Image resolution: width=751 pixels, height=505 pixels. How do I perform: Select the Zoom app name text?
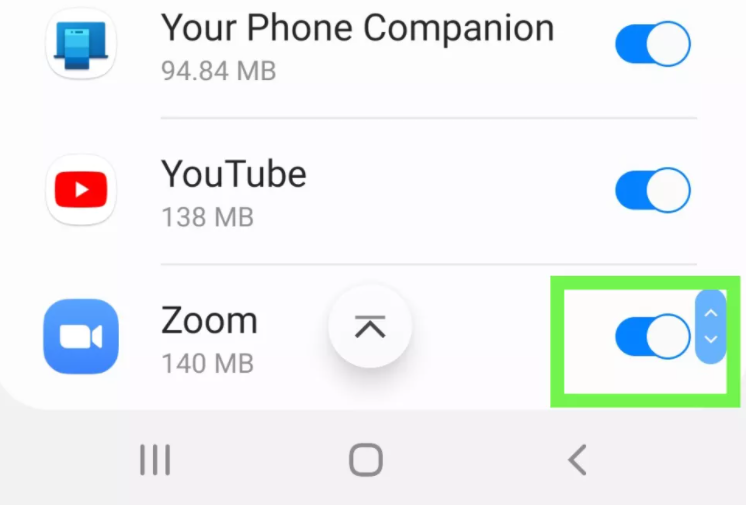209,320
